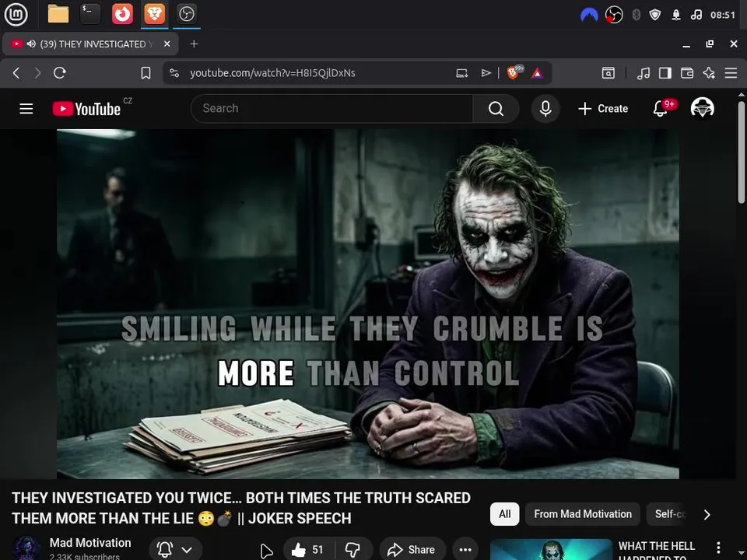
Task: Open the Create button
Action: [x=603, y=109]
